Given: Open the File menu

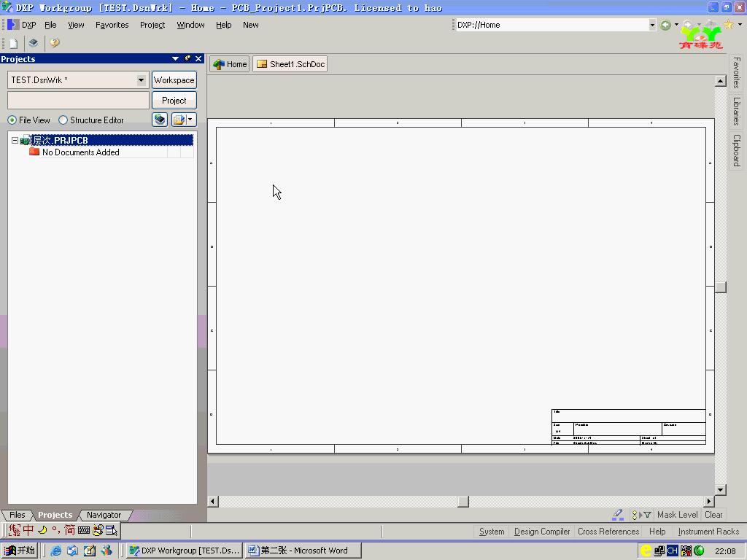Looking at the screenshot, I should (x=50, y=25).
